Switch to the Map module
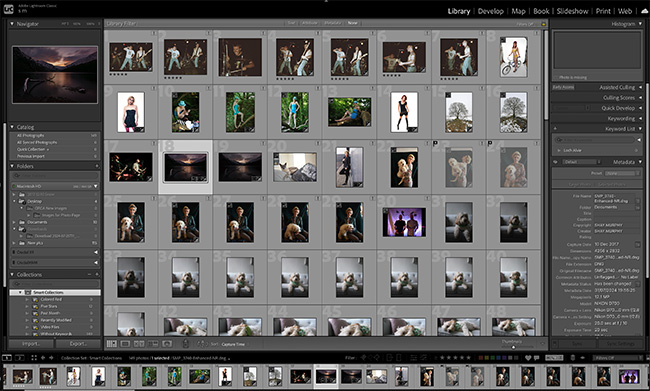The width and height of the screenshot is (650, 391). (518, 11)
